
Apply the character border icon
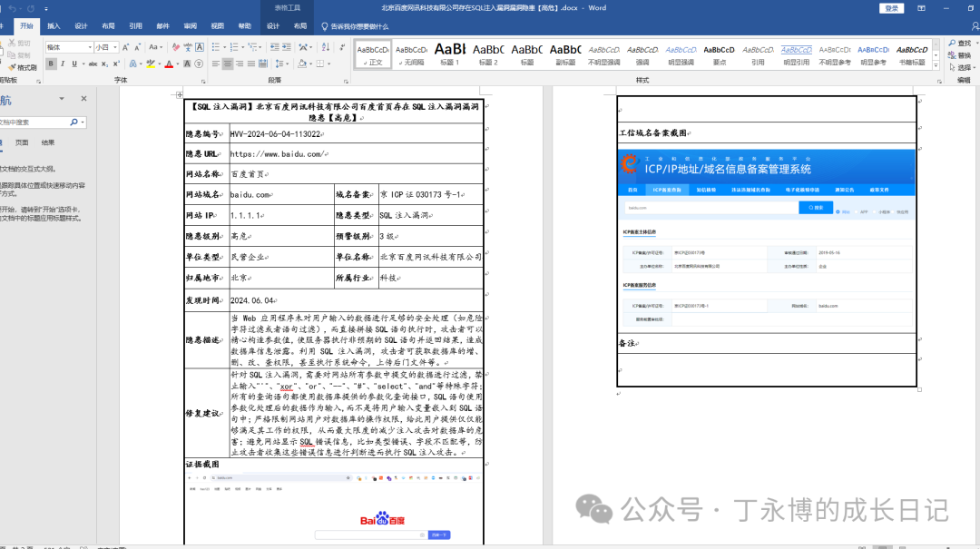coord(200,47)
